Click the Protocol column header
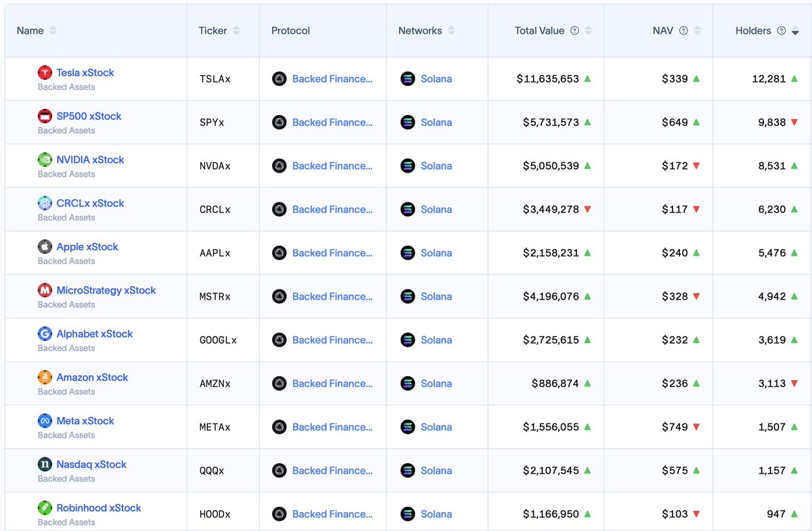Screen dimensions: 812x531 click(291, 30)
